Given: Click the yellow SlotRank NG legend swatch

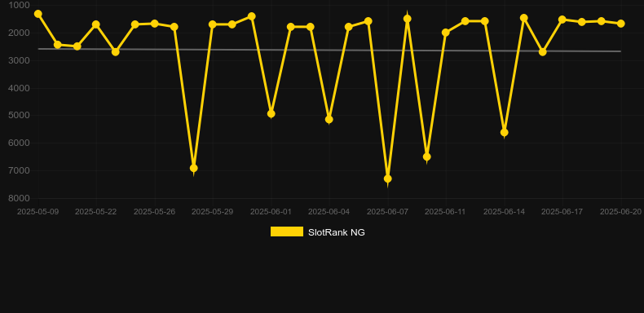Looking at the screenshot, I should click(287, 231).
